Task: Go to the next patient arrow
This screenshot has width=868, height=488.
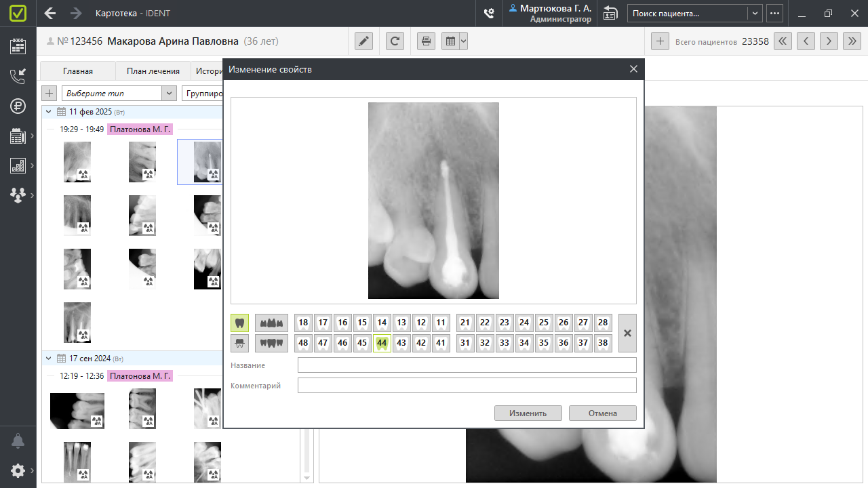Action: [828, 41]
